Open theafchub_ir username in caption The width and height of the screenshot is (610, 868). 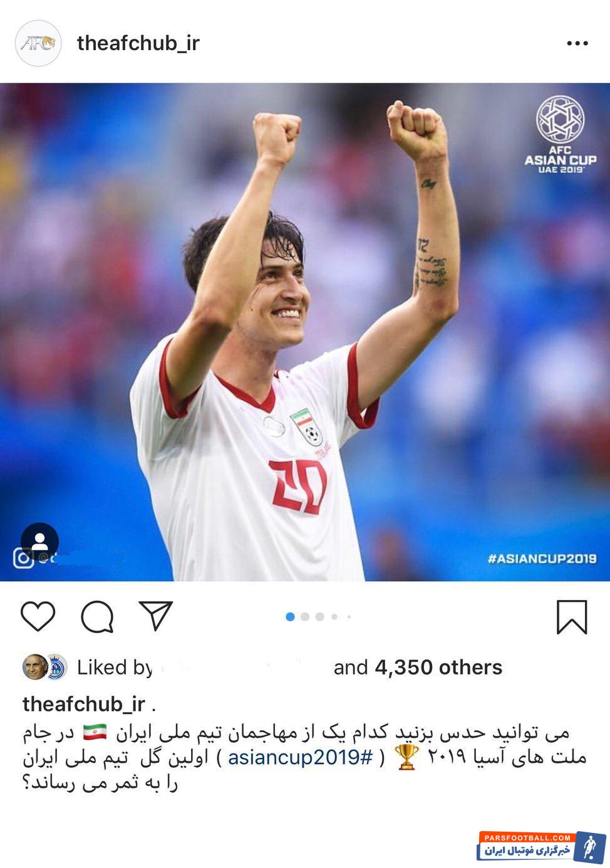[84, 704]
